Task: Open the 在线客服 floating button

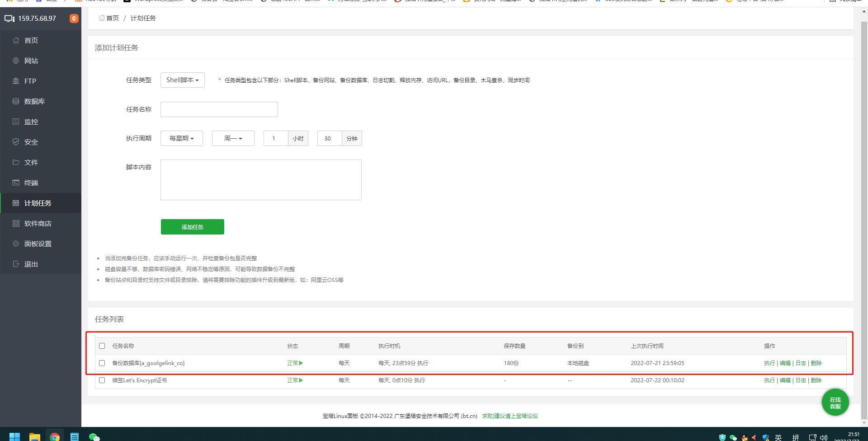Action: click(835, 402)
